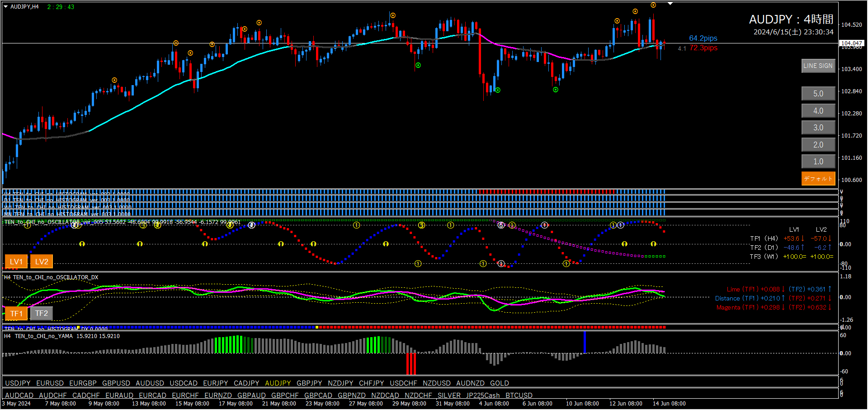Switch chart to GBPCHF symbol
The height and width of the screenshot is (410, 868).
285,396
